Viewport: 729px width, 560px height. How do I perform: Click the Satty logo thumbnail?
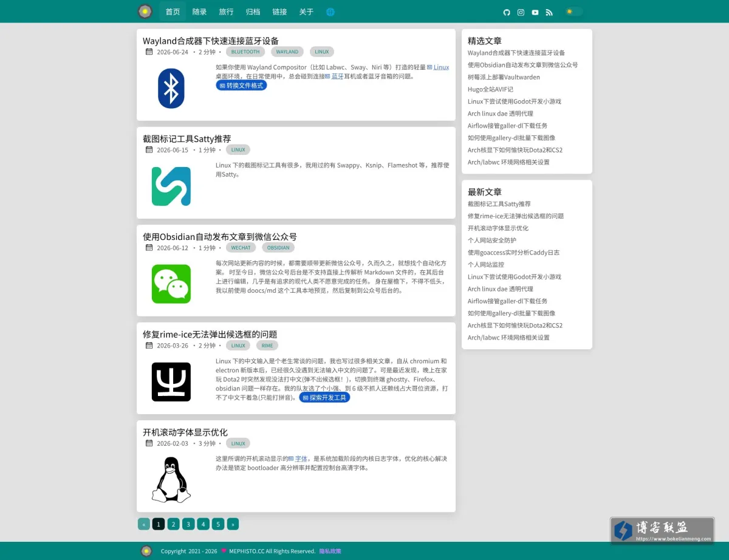point(171,186)
